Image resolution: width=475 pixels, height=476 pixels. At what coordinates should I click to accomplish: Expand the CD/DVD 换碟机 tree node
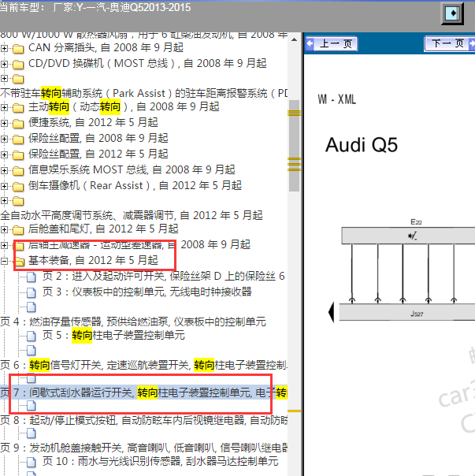point(4,64)
